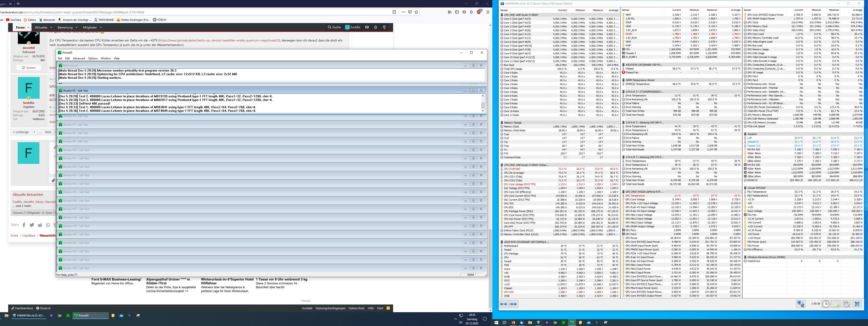Collapse Memory Timings sensor group
The image size is (868, 326).
pyautogui.click(x=502, y=122)
